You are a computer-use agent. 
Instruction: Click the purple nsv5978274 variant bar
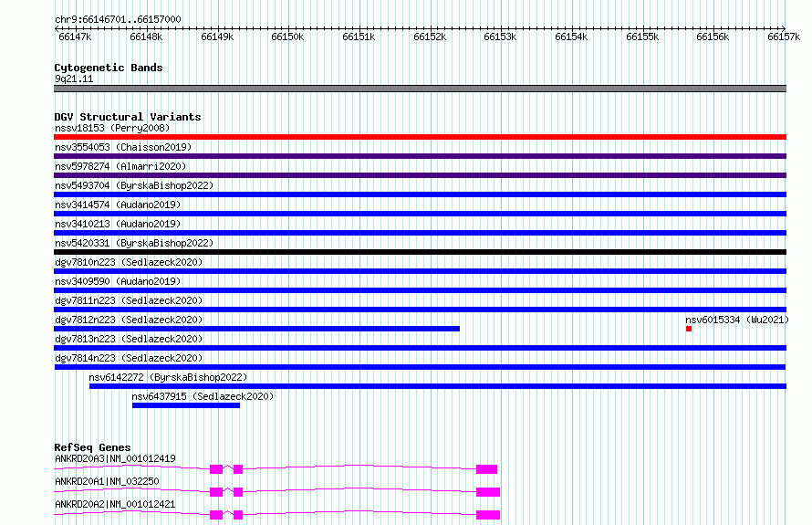tap(420, 175)
